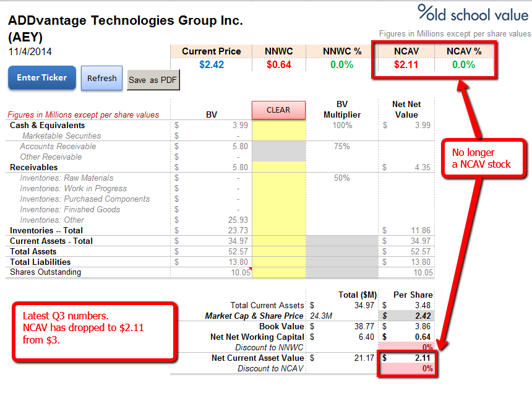Screen dimensions: 532x393
Task: Click the Refresh button
Action: (102, 78)
